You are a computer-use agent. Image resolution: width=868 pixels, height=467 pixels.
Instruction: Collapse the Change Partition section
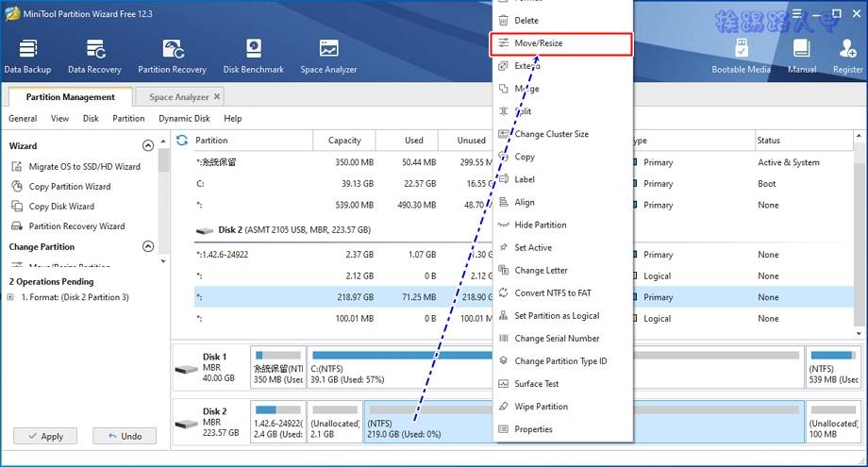click(148, 246)
